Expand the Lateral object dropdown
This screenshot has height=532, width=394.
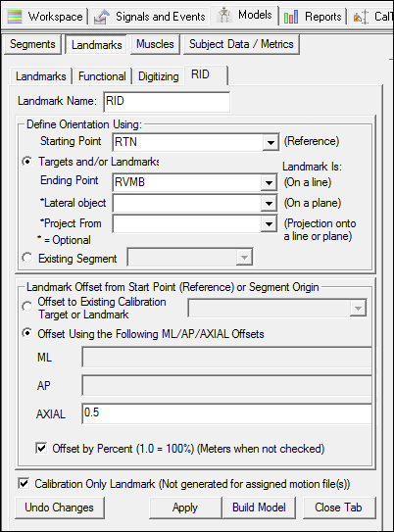[x=269, y=203]
